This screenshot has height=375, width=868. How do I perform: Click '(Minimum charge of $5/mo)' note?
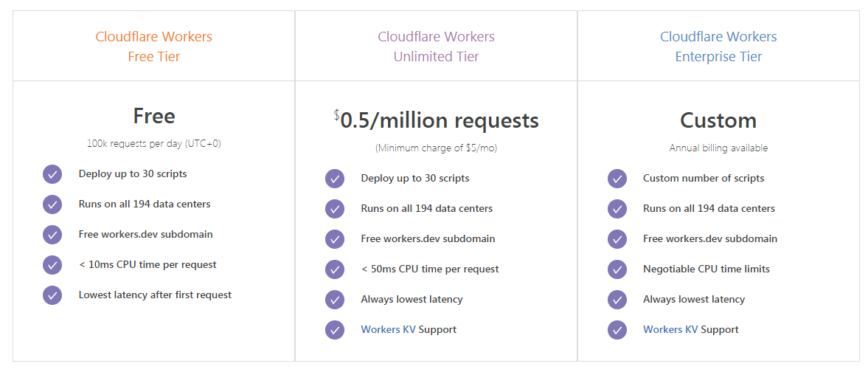(437, 148)
